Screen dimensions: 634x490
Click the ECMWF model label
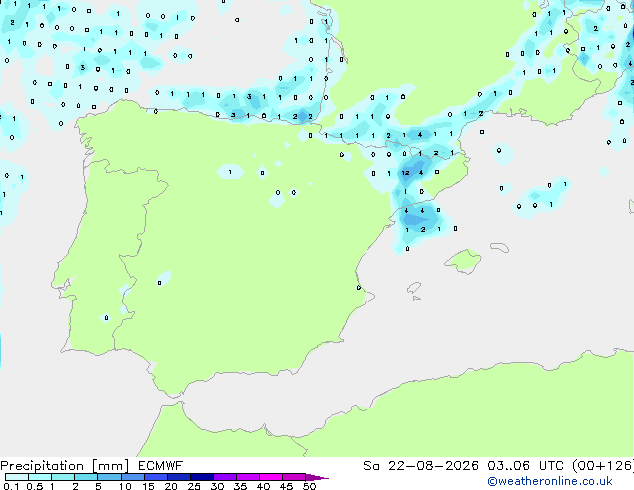coord(161,466)
